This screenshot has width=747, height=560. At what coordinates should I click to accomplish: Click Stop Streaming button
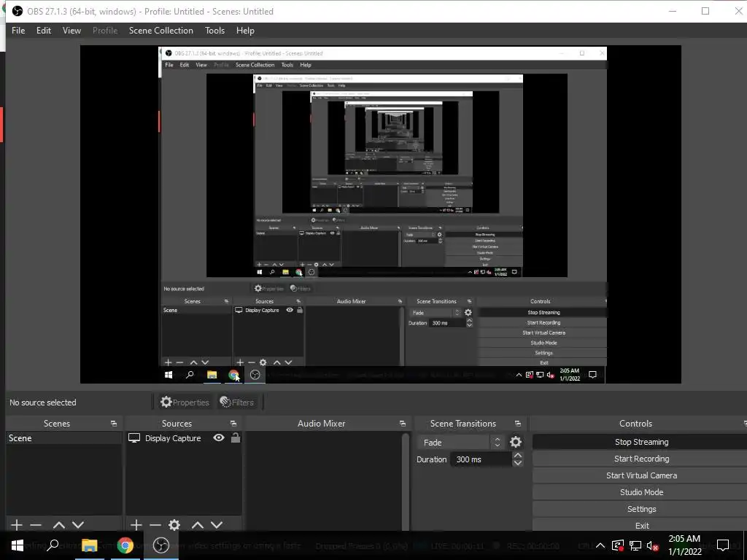pos(641,442)
